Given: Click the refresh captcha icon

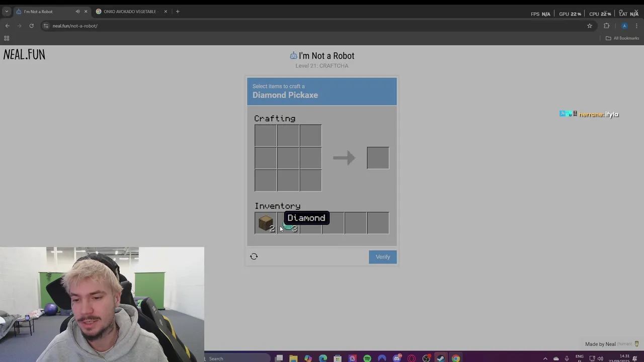Looking at the screenshot, I should coord(254,256).
